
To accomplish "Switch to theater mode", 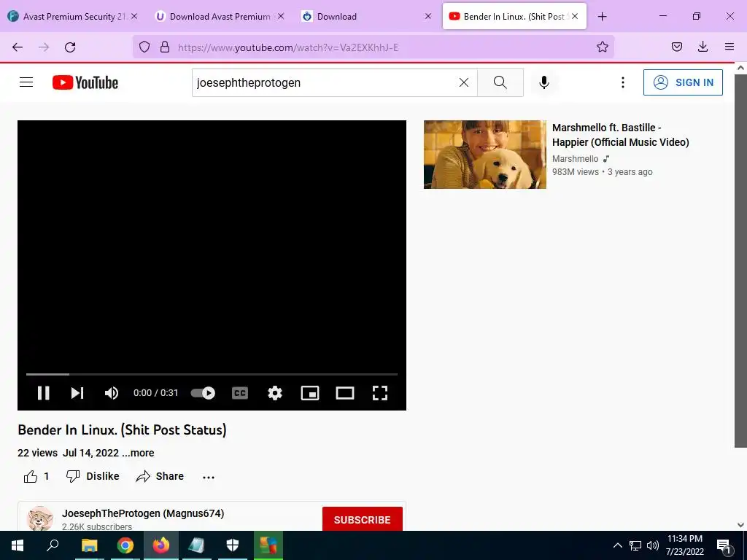I will click(x=345, y=393).
